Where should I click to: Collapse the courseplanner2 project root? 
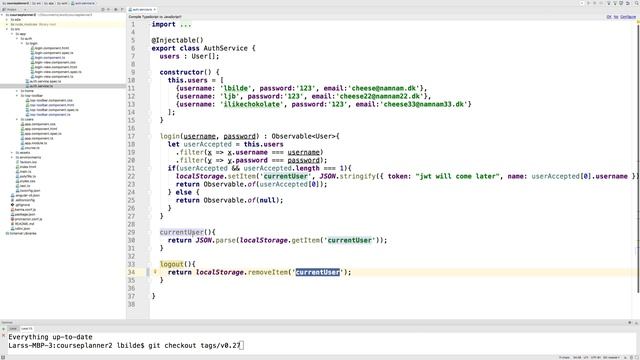click(x=2, y=15)
